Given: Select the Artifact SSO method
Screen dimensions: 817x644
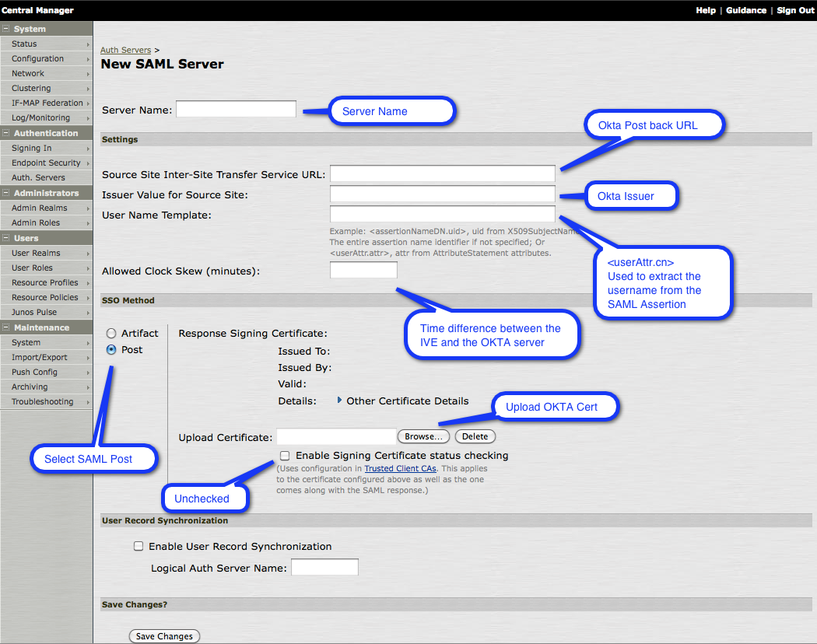Looking at the screenshot, I should click(111, 334).
